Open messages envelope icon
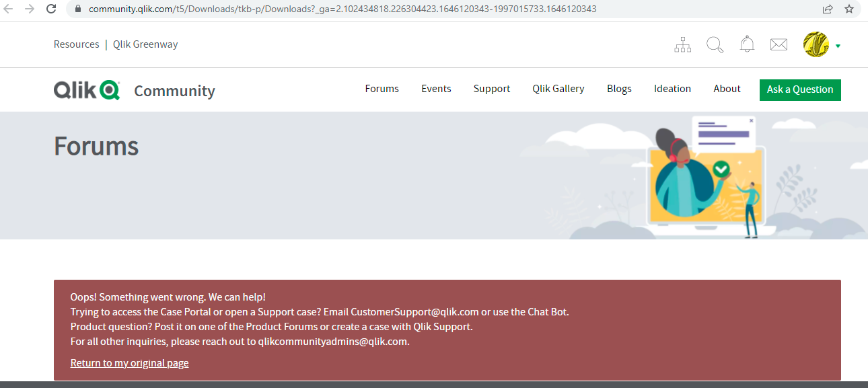 point(779,45)
